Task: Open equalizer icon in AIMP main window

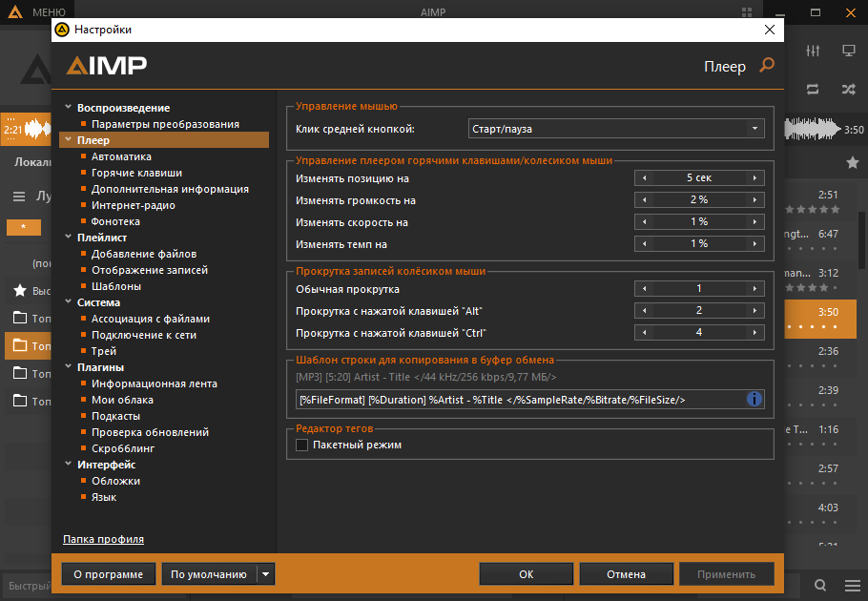Action: 813,51
